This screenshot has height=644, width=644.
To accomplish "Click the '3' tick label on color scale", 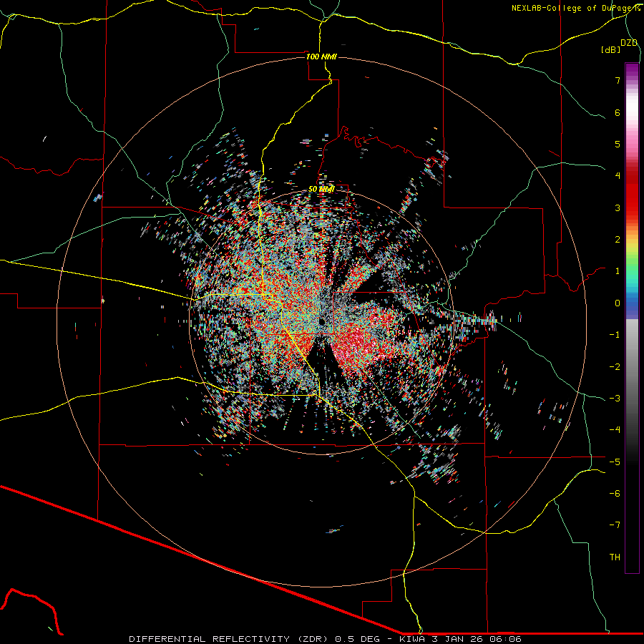I will (618, 208).
